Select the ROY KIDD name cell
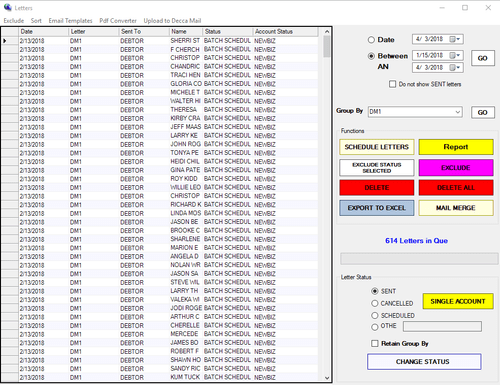 [x=186, y=179]
